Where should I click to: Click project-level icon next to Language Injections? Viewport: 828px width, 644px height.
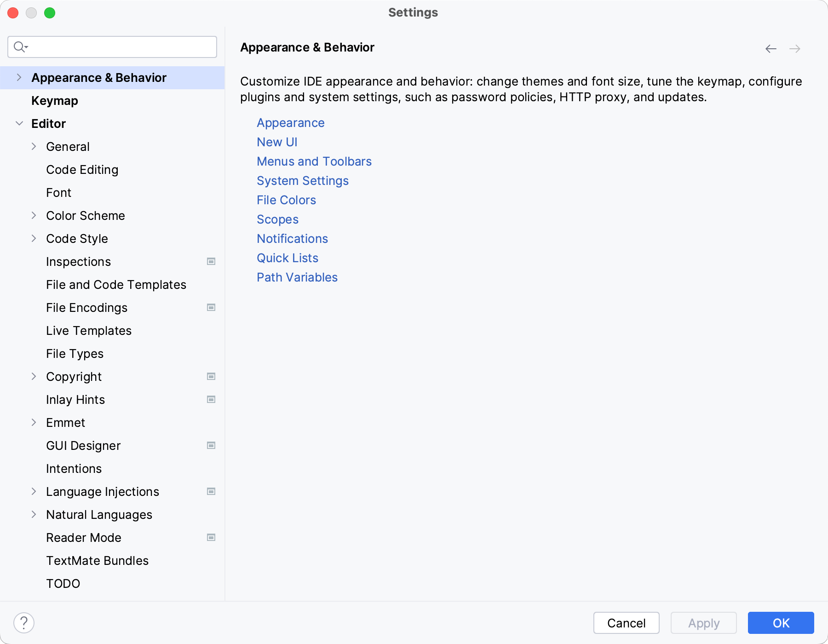coord(211,492)
